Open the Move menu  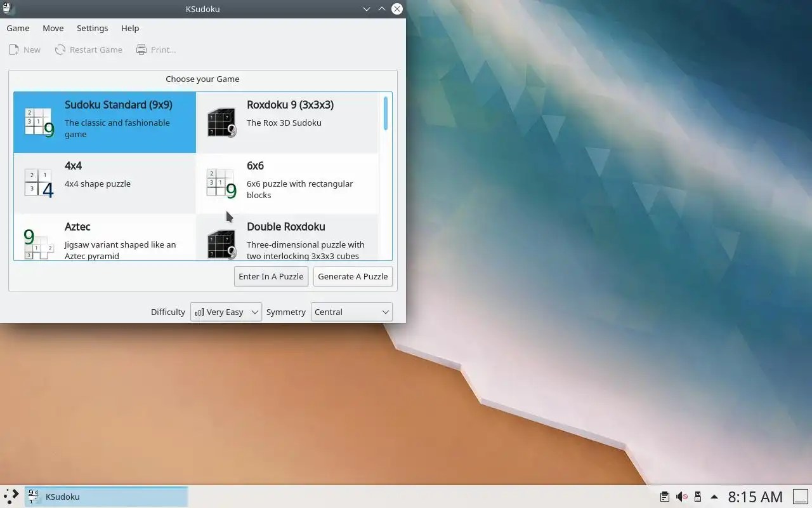tap(53, 28)
